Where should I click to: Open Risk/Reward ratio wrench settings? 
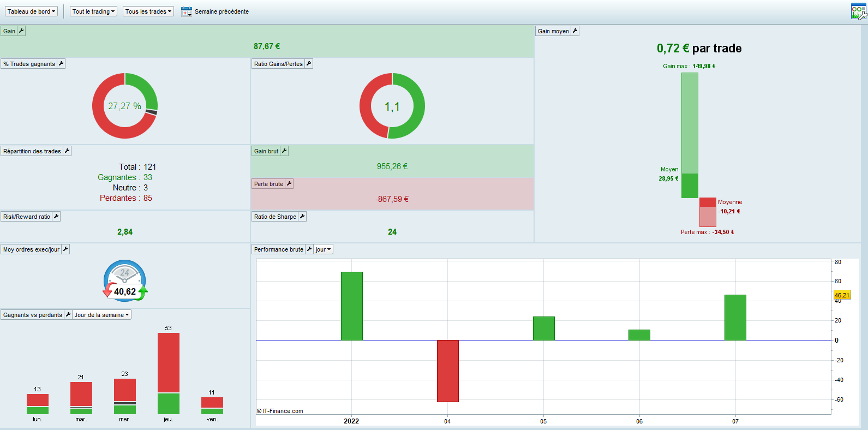tap(56, 217)
